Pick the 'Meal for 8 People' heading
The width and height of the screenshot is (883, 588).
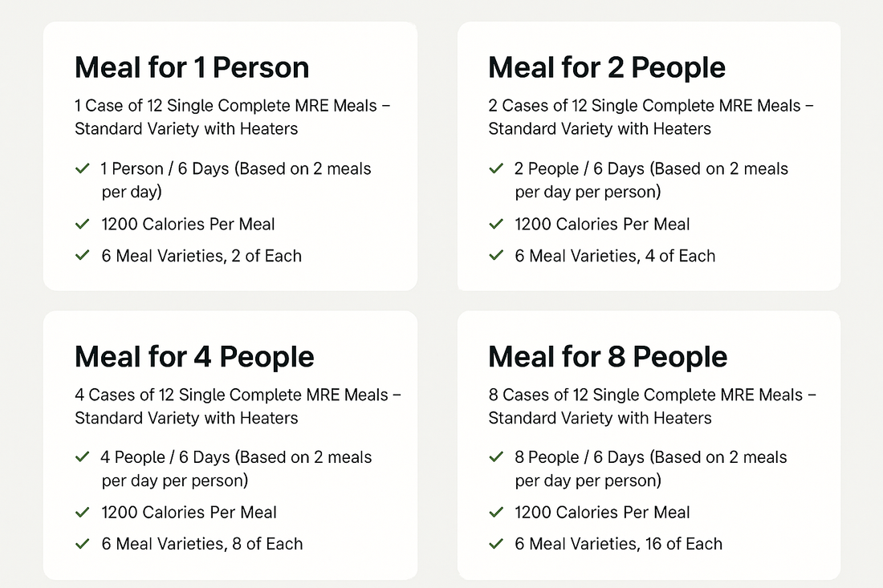tap(608, 356)
